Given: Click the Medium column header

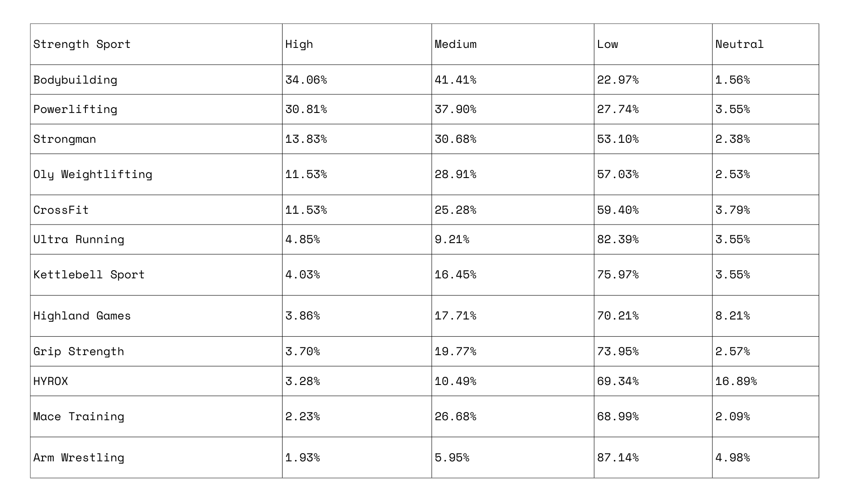Looking at the screenshot, I should (455, 44).
